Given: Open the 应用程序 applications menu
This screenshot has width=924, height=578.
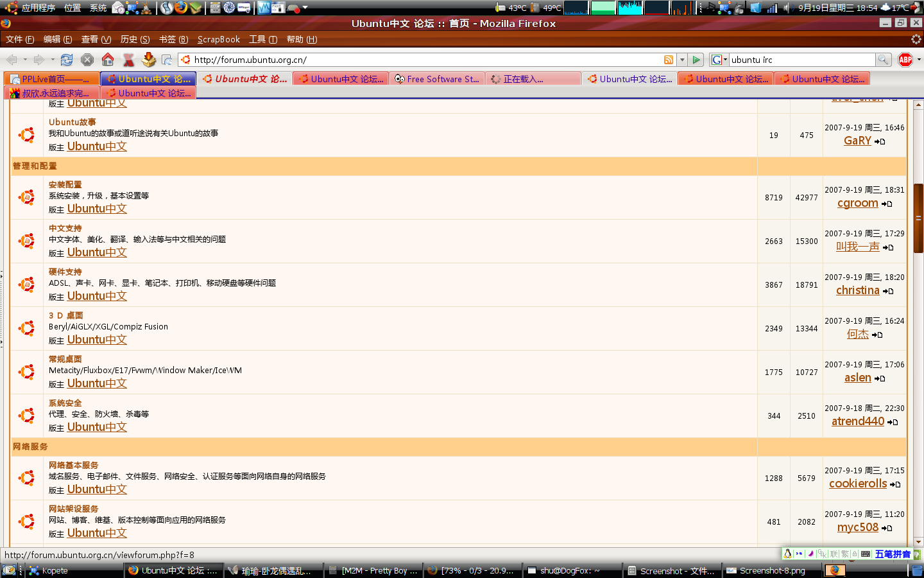Looking at the screenshot, I should [x=38, y=8].
